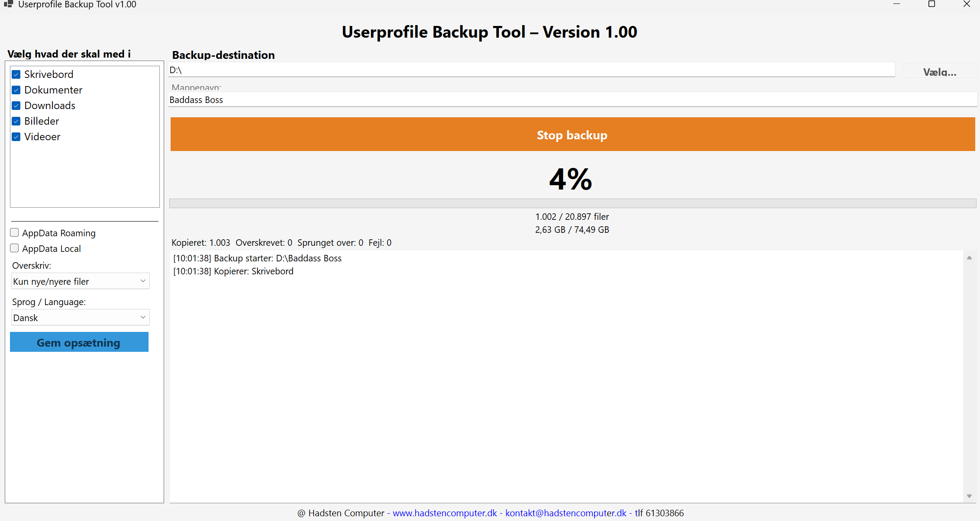Image resolution: width=980 pixels, height=521 pixels.
Task: Click log scrollbar down arrow
Action: click(969, 496)
